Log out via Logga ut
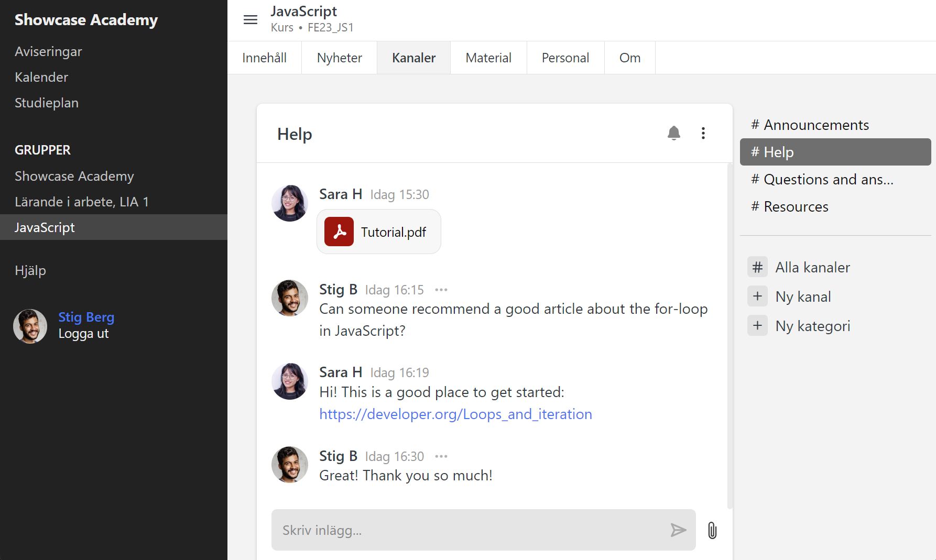936x560 pixels. click(x=83, y=333)
